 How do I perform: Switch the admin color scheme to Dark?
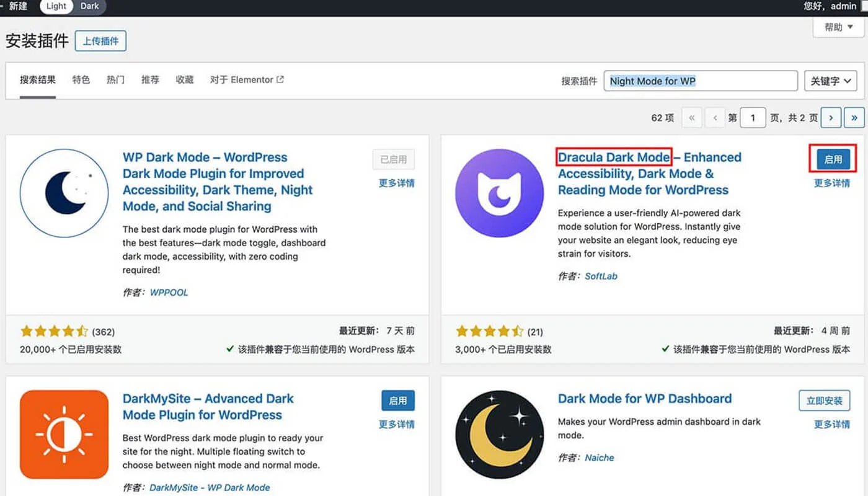click(89, 6)
